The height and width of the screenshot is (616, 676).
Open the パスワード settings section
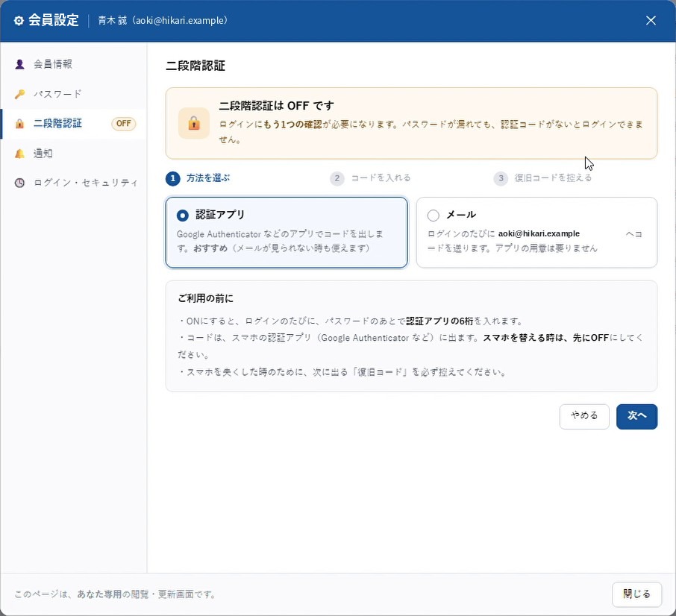74,94
